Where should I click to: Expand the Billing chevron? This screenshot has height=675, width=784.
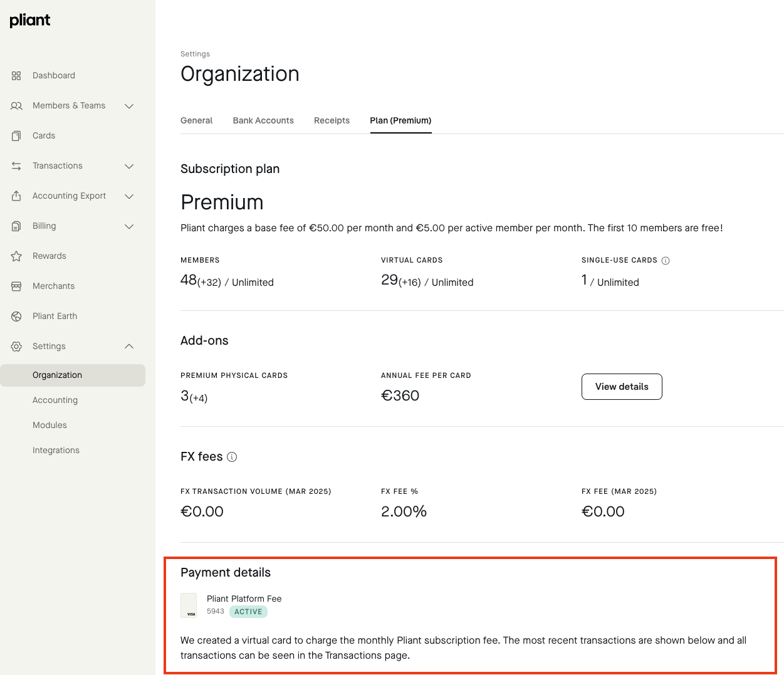129,226
